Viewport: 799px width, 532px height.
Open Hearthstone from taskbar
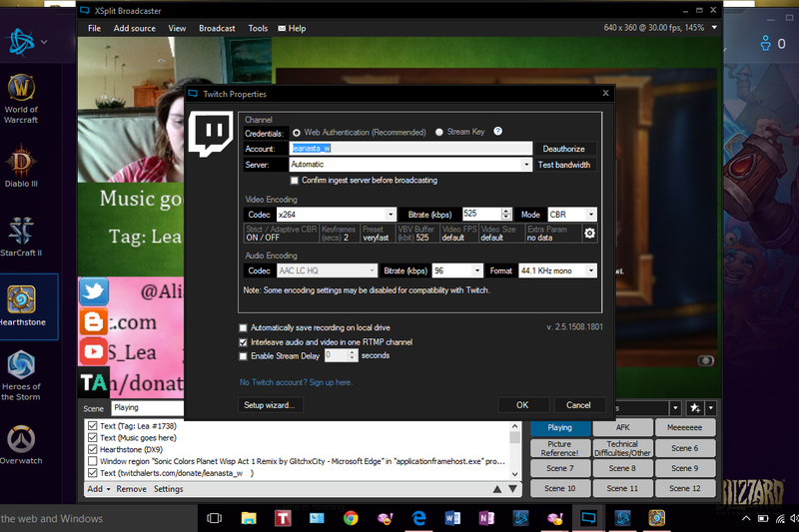tap(656, 518)
